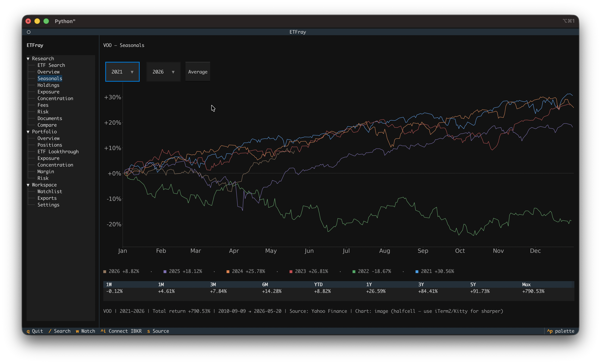Open the 2026 end year dropdown
The height and width of the screenshot is (364, 601).
(x=163, y=72)
